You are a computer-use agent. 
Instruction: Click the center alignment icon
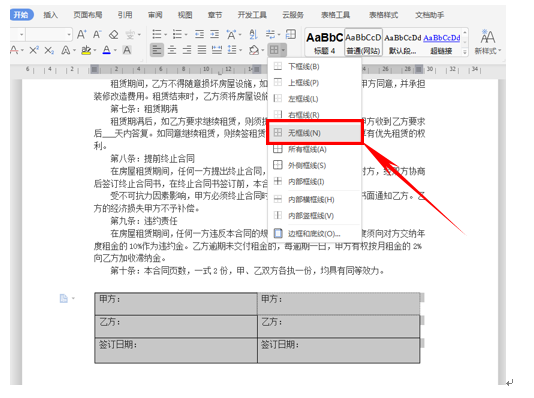[172, 50]
